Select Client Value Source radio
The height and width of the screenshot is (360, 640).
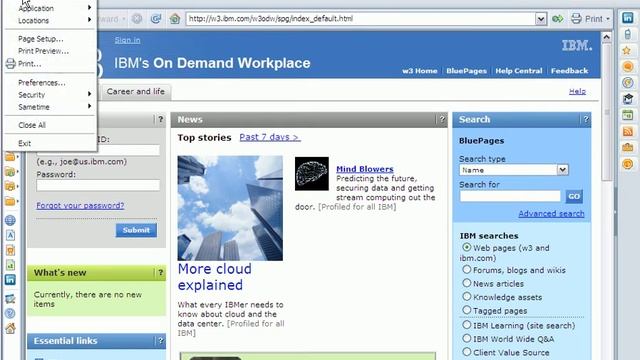[x=467, y=352]
